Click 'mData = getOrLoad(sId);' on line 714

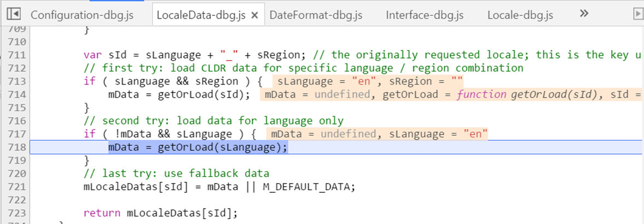pyautogui.click(x=180, y=95)
